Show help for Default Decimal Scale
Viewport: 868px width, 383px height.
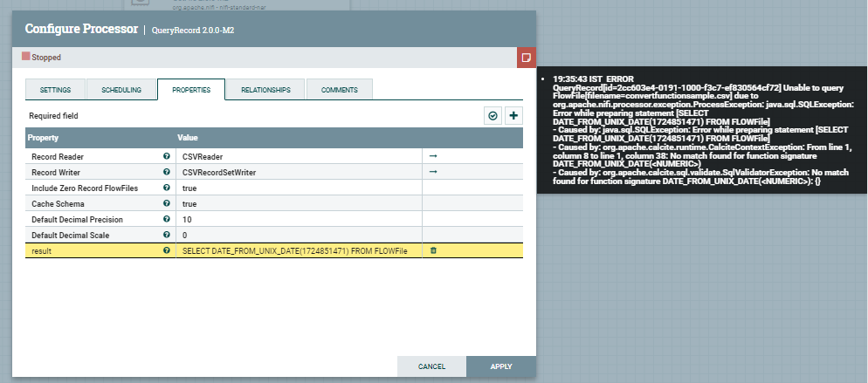[166, 235]
